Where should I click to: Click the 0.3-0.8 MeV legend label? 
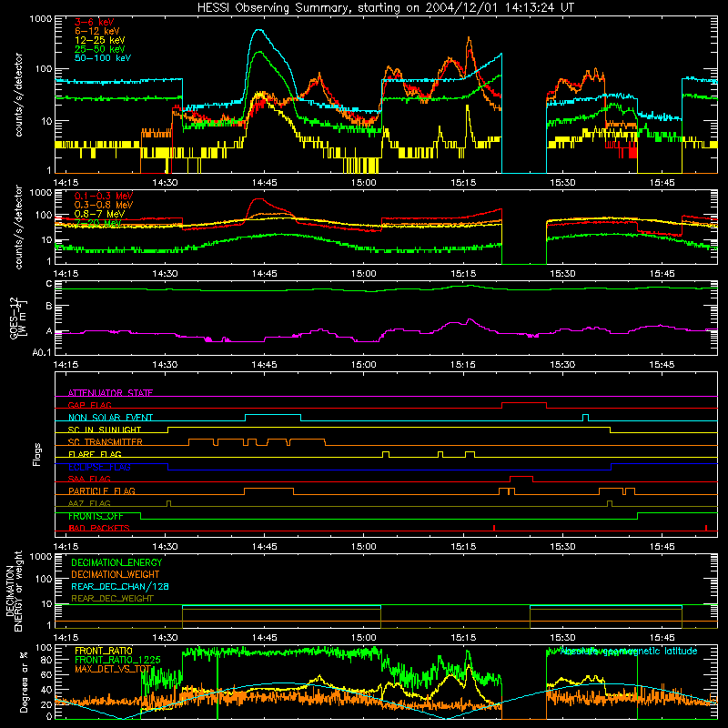tap(104, 205)
